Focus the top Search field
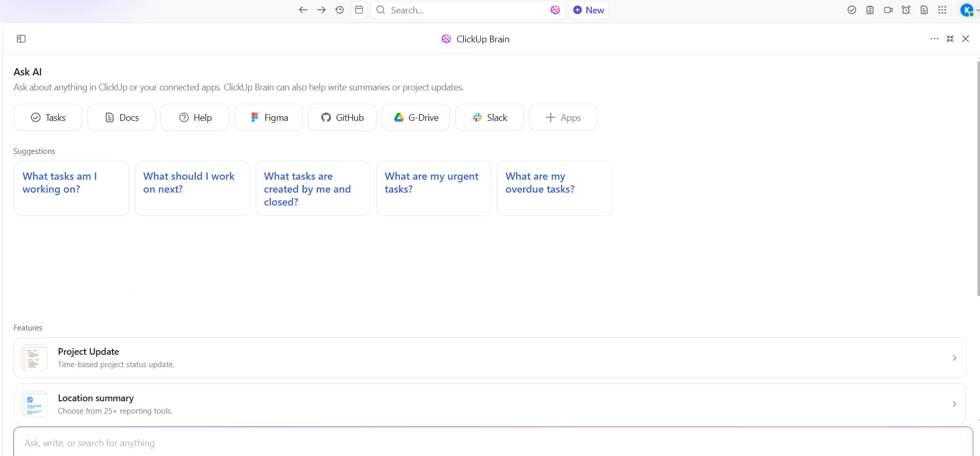980x456 pixels. (x=468, y=10)
